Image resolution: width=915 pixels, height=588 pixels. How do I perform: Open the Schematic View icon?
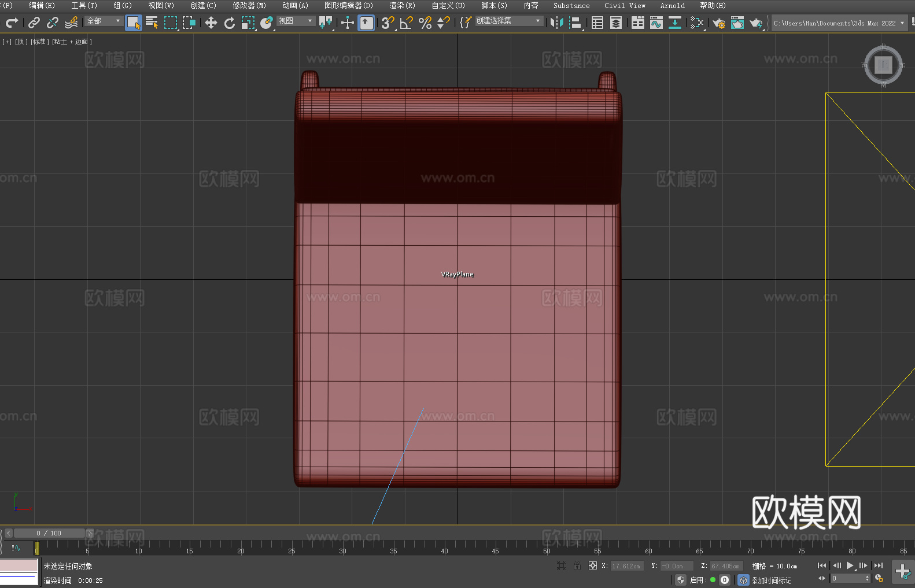pyautogui.click(x=697, y=23)
